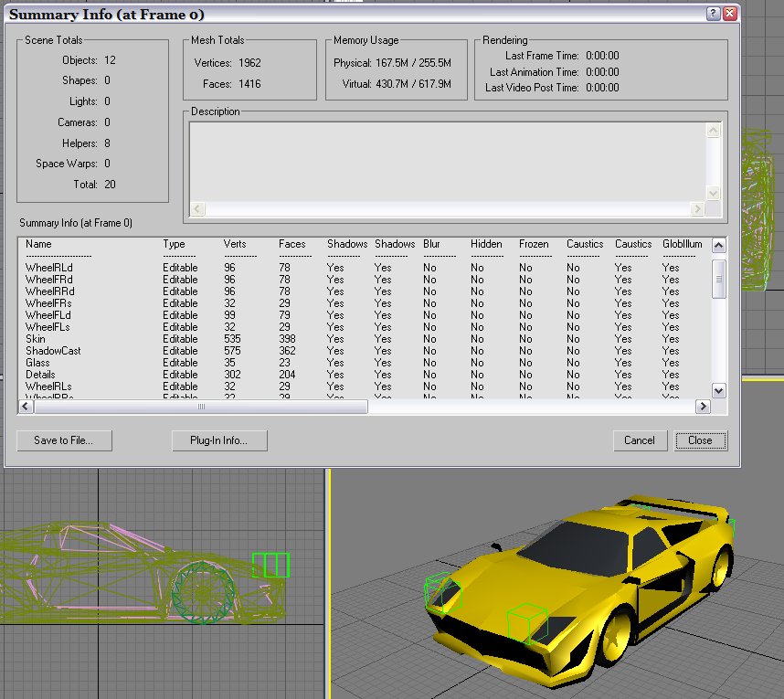Open the Plug-In Info dialog
This screenshot has height=699, width=784.
click(x=219, y=440)
